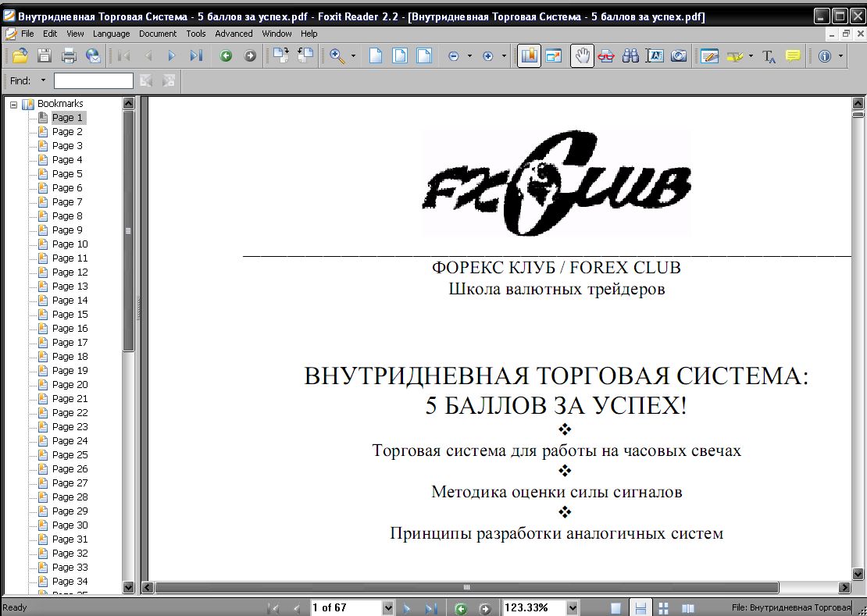
Task: Click the bookmarks panel vertical scrollbar thumb
Action: click(128, 231)
